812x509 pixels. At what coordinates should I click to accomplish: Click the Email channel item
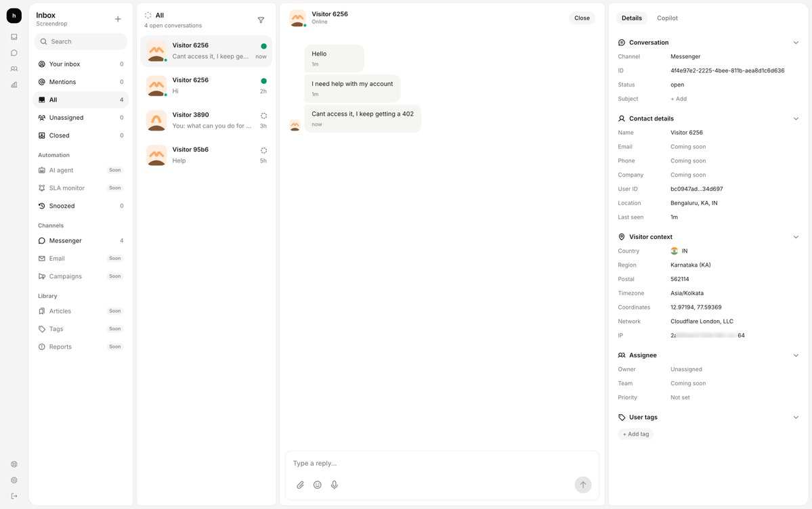tap(81, 259)
